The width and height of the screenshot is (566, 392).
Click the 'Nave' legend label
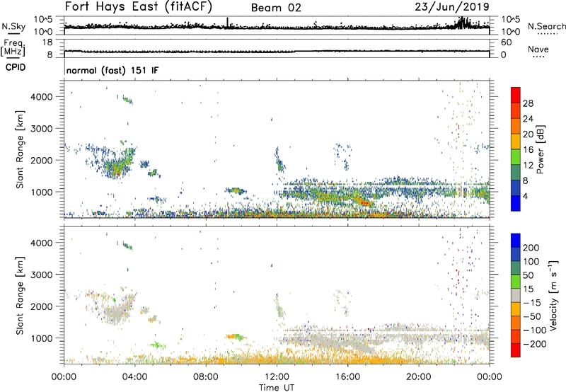pyautogui.click(x=538, y=50)
